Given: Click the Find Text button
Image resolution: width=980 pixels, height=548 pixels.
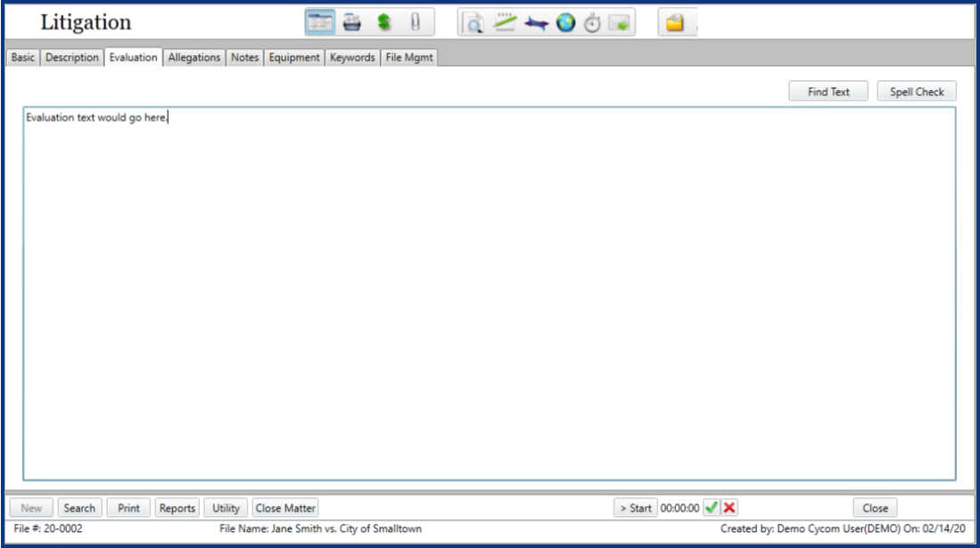Looking at the screenshot, I should [828, 91].
